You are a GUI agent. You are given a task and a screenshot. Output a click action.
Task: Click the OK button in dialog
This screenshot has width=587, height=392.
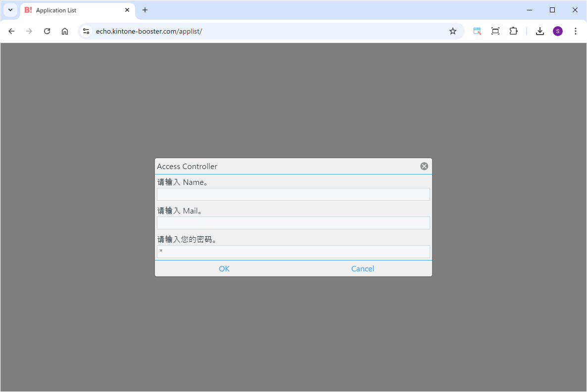pyautogui.click(x=224, y=268)
